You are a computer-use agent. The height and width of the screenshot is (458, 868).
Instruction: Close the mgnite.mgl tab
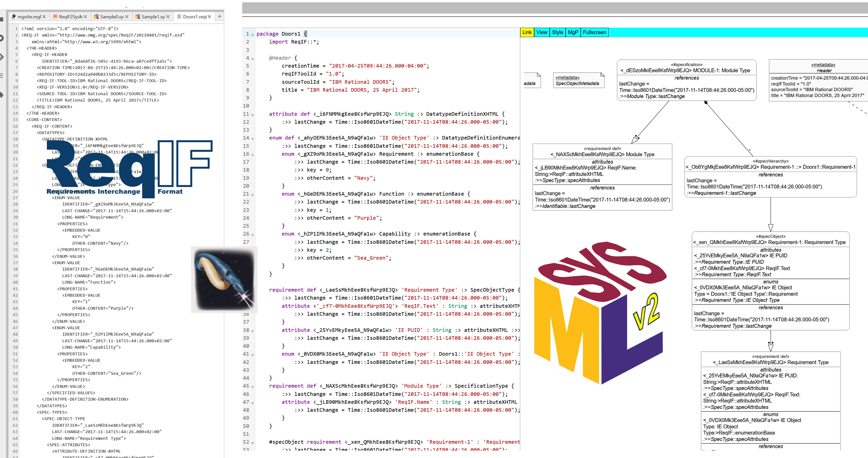(x=44, y=16)
